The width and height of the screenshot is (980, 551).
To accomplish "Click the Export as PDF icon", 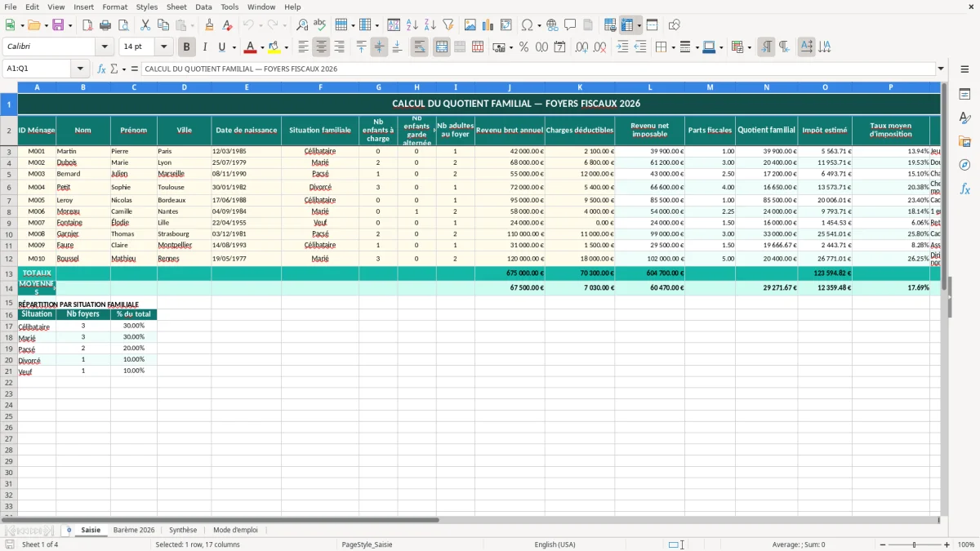I will point(87,25).
